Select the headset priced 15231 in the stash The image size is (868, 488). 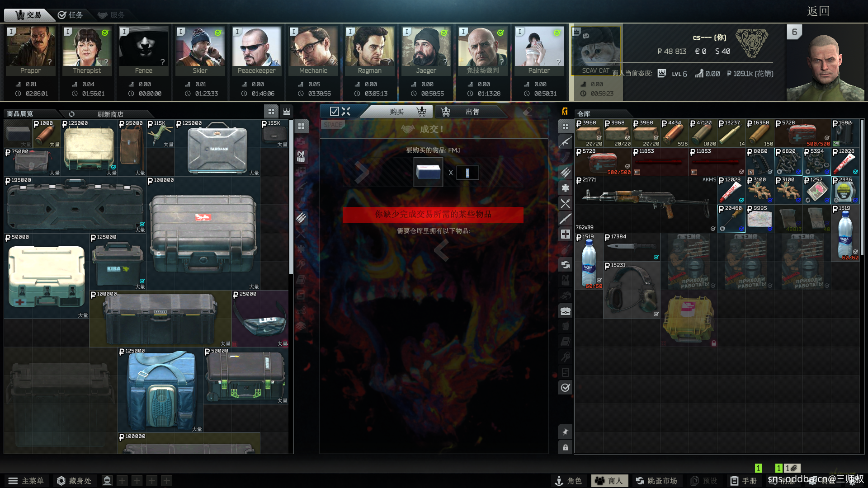[632, 290]
